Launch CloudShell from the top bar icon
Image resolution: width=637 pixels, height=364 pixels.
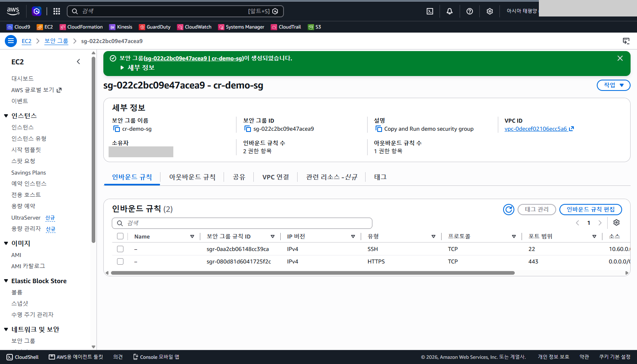coord(430,11)
